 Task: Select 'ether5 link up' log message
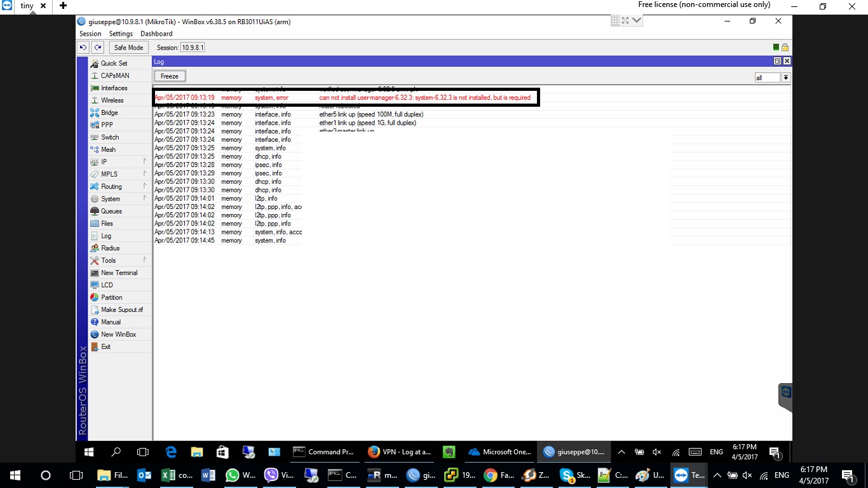[x=371, y=114]
